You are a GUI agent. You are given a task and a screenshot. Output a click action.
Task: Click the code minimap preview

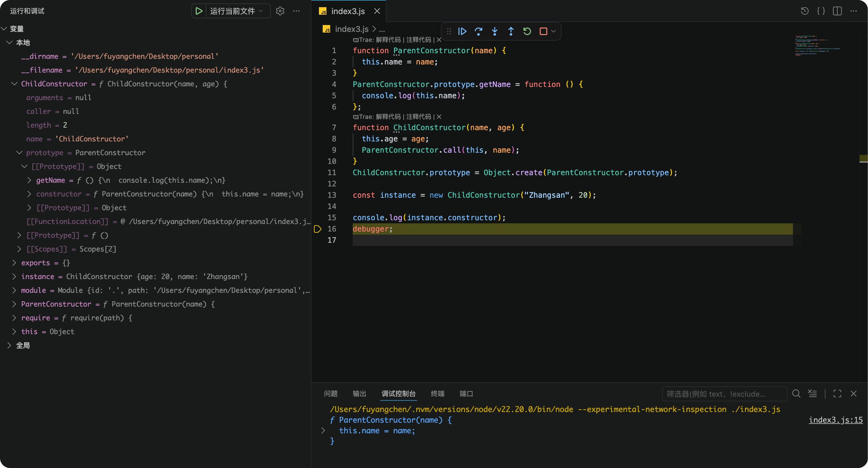point(818,45)
